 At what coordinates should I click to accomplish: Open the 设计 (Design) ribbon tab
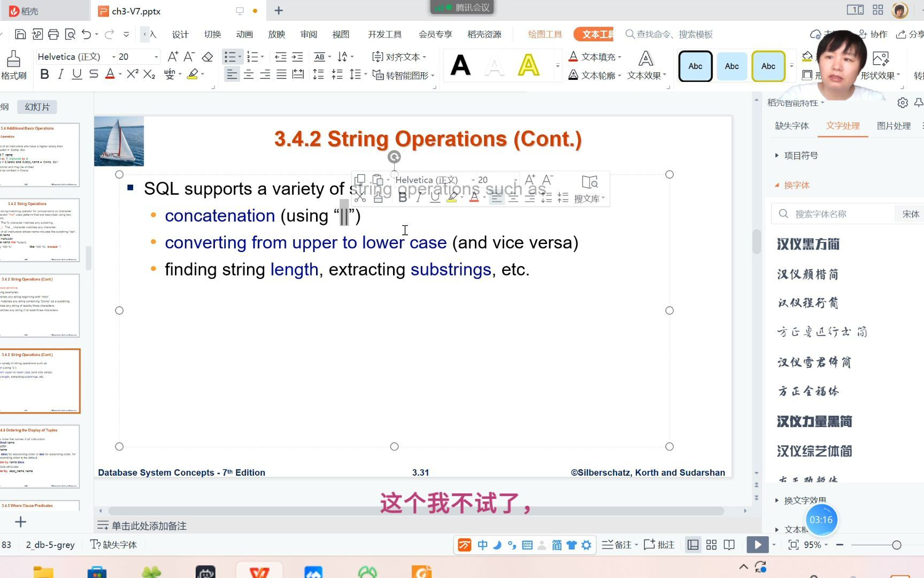[x=180, y=34]
